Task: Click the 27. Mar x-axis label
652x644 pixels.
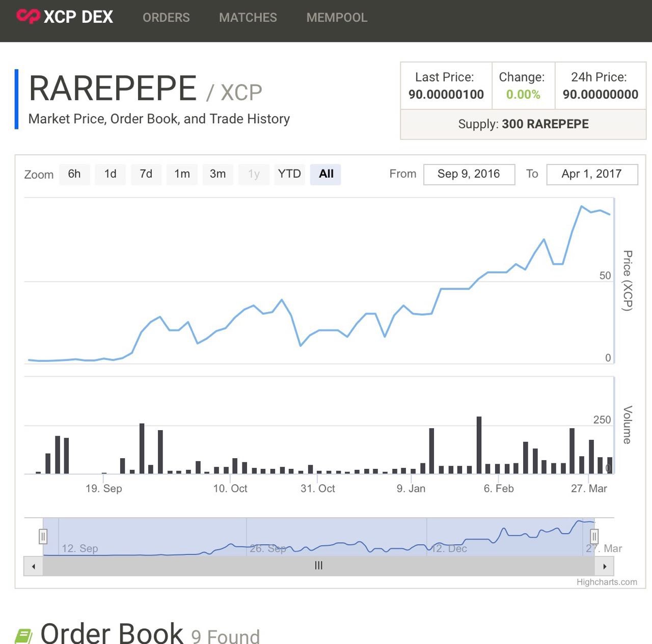Action: tap(589, 489)
